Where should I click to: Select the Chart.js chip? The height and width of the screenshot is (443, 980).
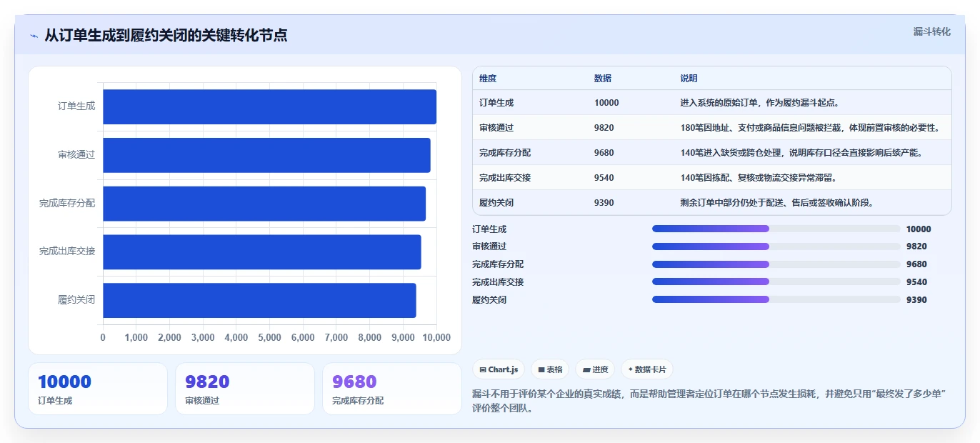pyautogui.click(x=499, y=369)
